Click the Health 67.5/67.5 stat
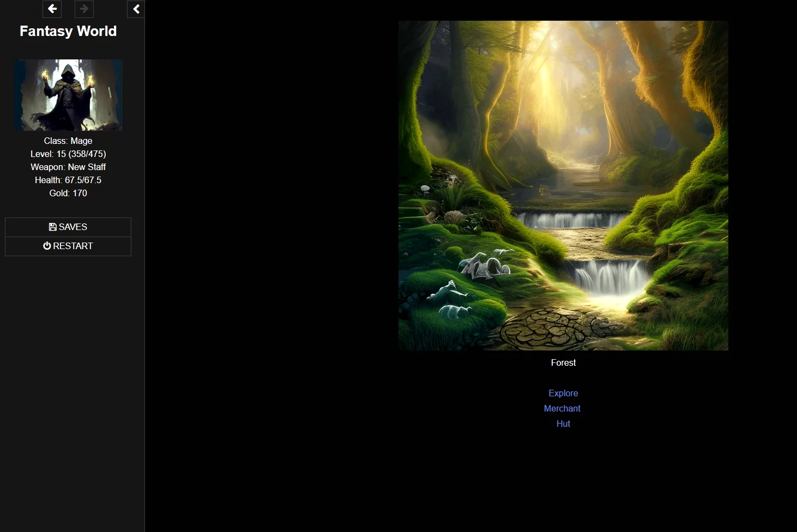 [68, 180]
